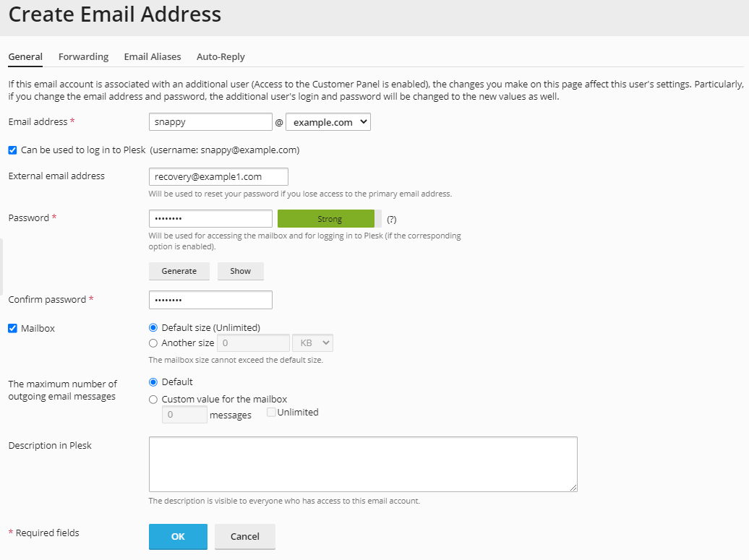The height and width of the screenshot is (560, 749).
Task: Select Custom value for the mailbox
Action: click(x=153, y=398)
